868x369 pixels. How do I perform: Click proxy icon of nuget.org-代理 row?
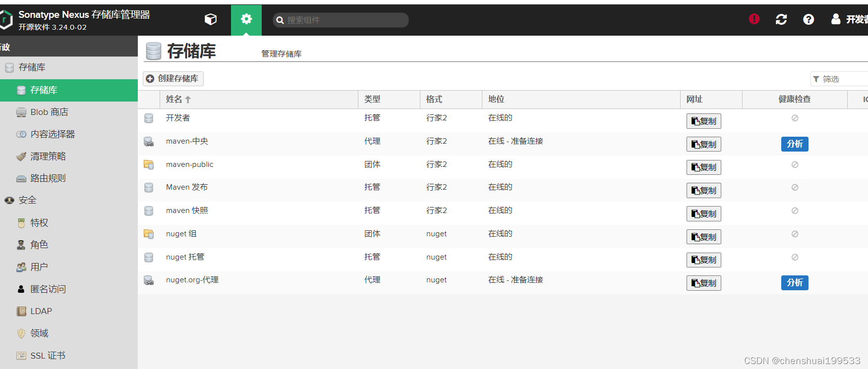tap(149, 280)
